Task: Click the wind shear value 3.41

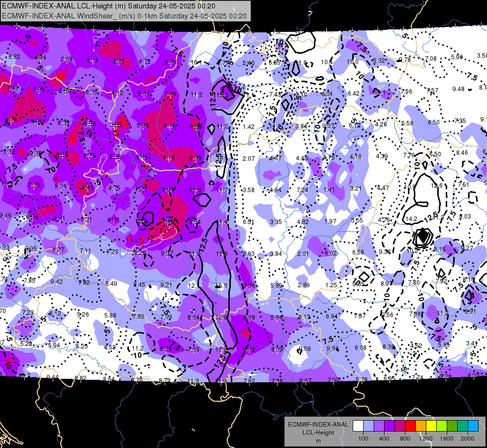Action: pos(472,343)
